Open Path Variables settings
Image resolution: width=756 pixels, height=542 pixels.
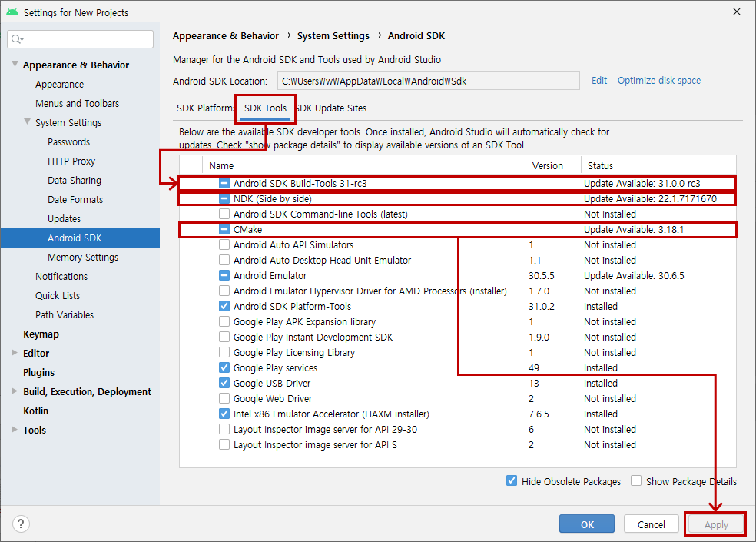tap(65, 314)
